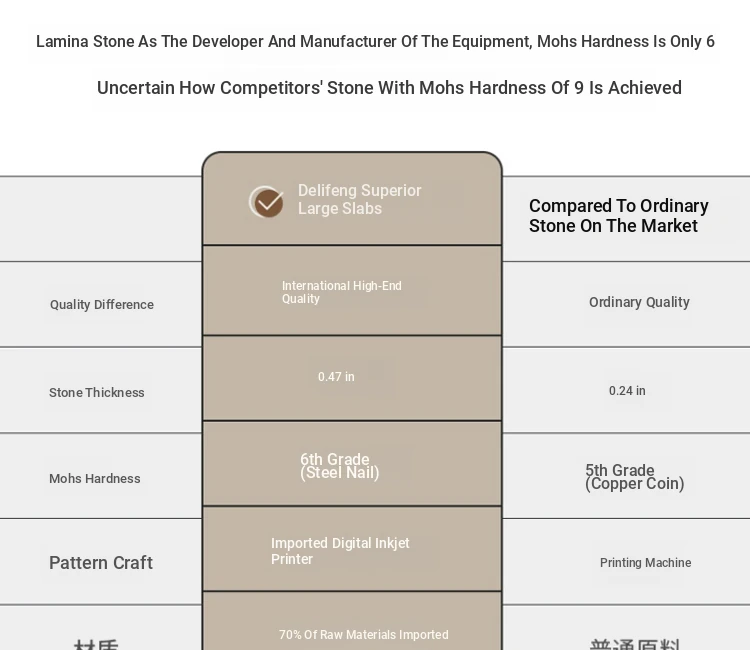Click '70% Of Raw Materials Imported' text
Screen dimensions: 750x650
tap(363, 635)
